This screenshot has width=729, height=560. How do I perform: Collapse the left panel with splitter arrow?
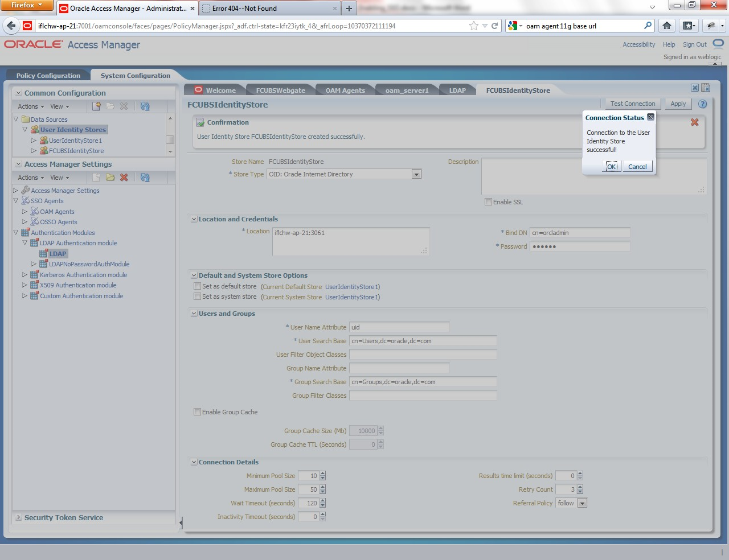pyautogui.click(x=181, y=522)
